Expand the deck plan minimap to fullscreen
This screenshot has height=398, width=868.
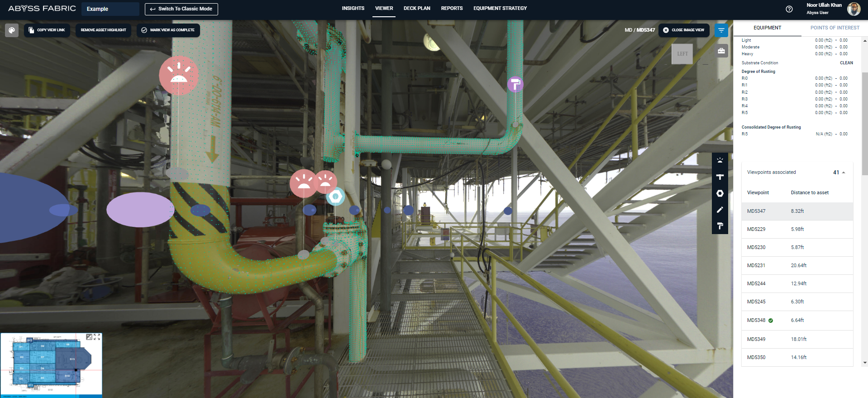click(97, 337)
